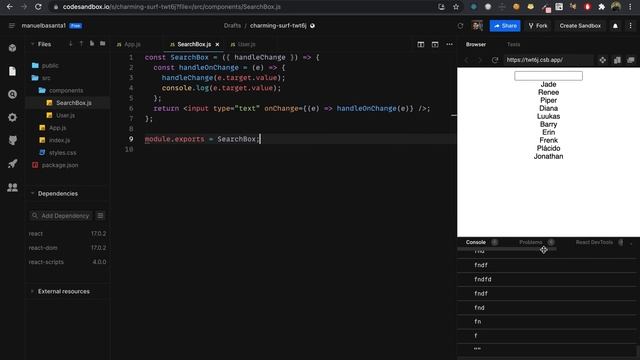Viewport: 640px width, 360px height.
Task: Refresh the preview browser
Action: coord(495,60)
